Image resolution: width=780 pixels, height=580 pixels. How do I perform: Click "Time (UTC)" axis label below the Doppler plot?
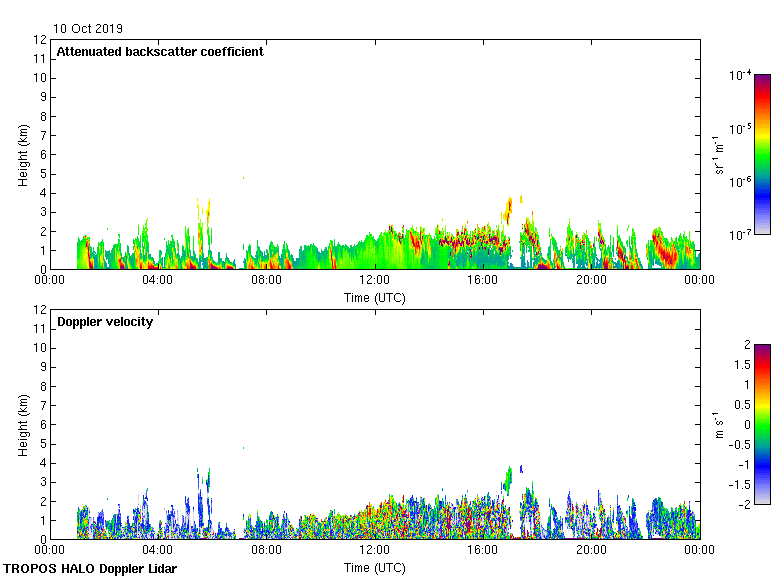[x=375, y=567]
